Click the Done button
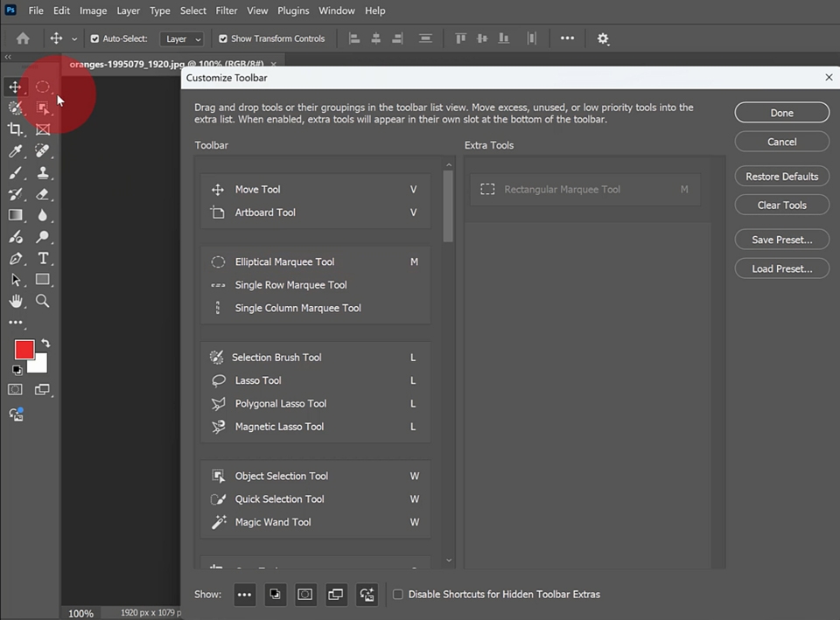Viewport: 840px width, 620px height. click(781, 113)
